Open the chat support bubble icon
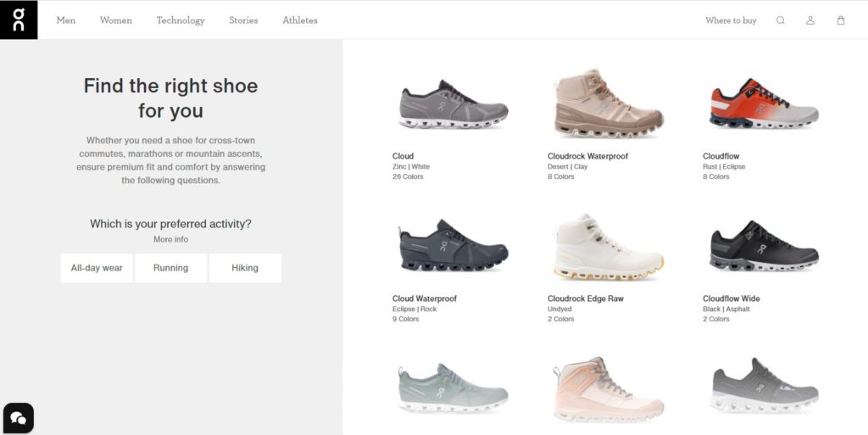Viewport: 868px width, 435px height. (19, 418)
